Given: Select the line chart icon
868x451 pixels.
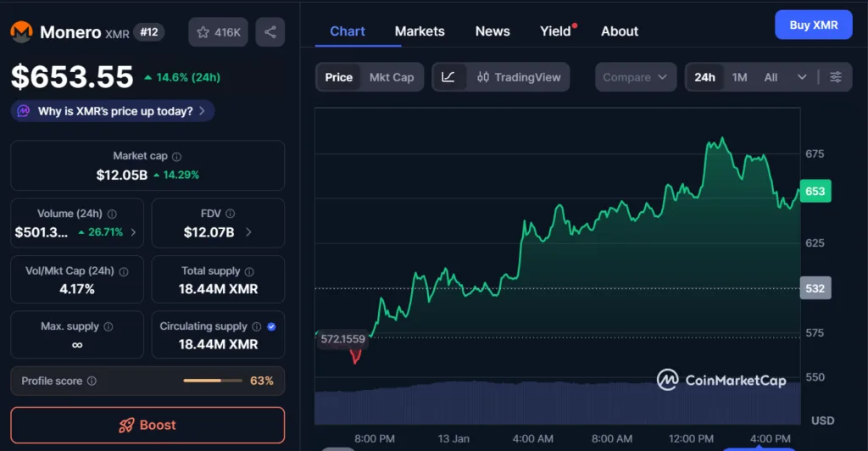Looking at the screenshot, I should click(448, 77).
